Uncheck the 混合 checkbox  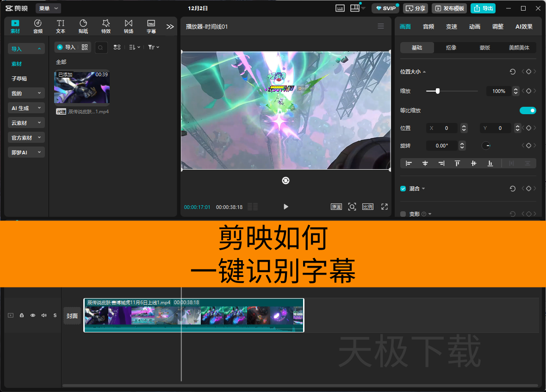(x=403, y=189)
